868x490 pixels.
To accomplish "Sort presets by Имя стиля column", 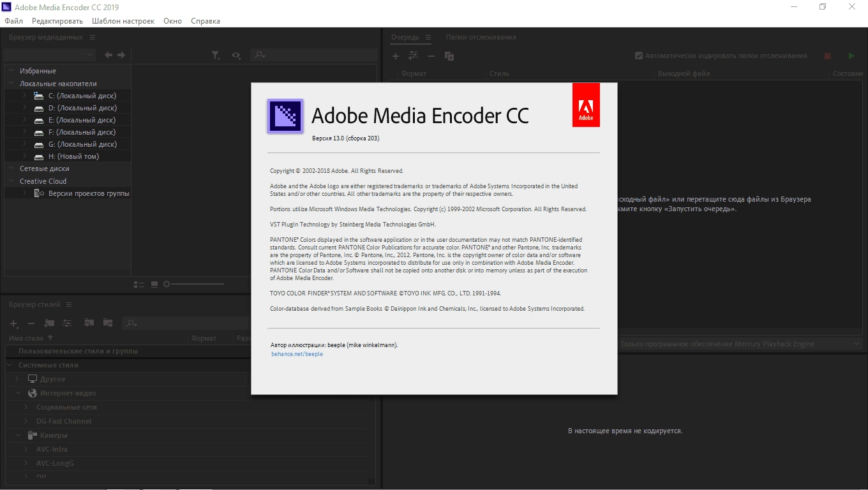I will click(26, 338).
